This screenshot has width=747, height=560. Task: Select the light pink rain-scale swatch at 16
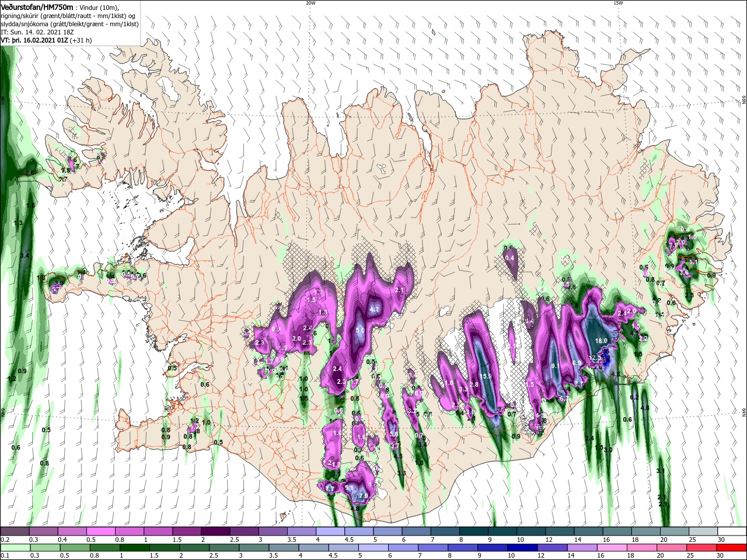[x=613, y=548]
